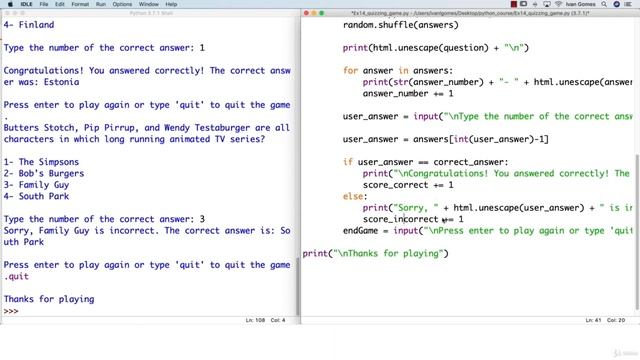640x360 pixels.
Task: Click "Thanks for playing" output in shell
Action: [x=49, y=299]
